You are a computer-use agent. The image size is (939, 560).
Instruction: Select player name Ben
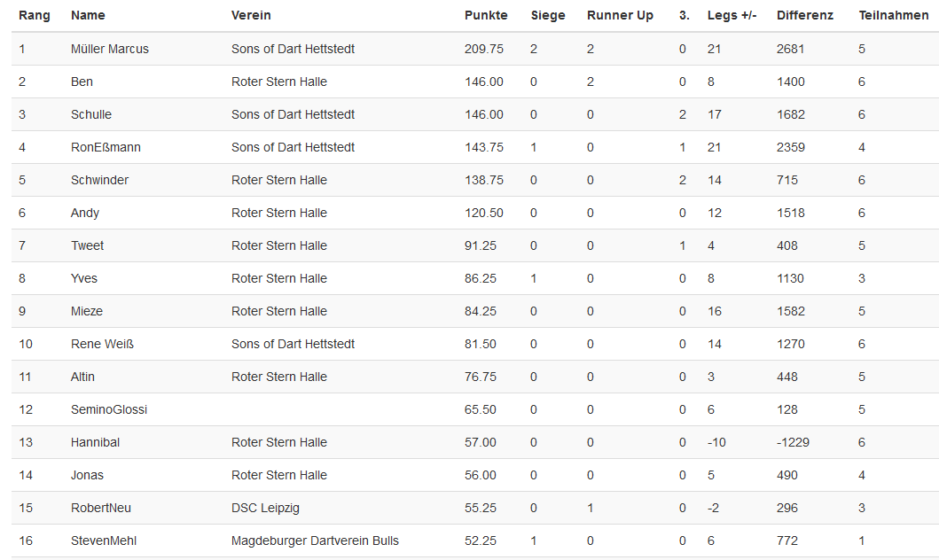(82, 82)
